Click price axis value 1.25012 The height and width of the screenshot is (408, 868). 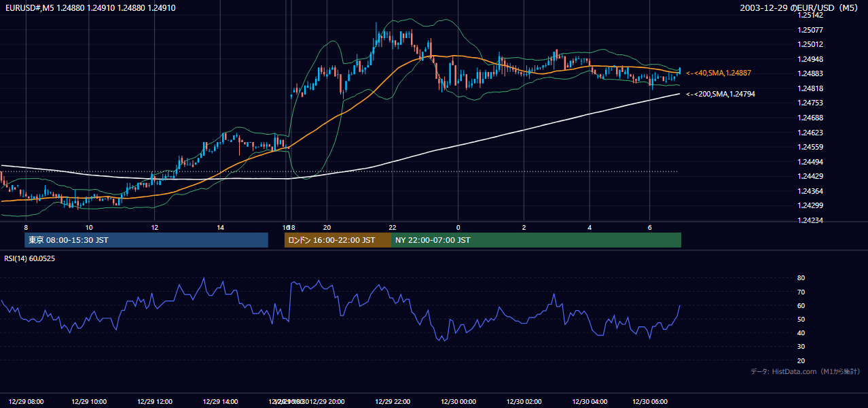[x=810, y=44]
